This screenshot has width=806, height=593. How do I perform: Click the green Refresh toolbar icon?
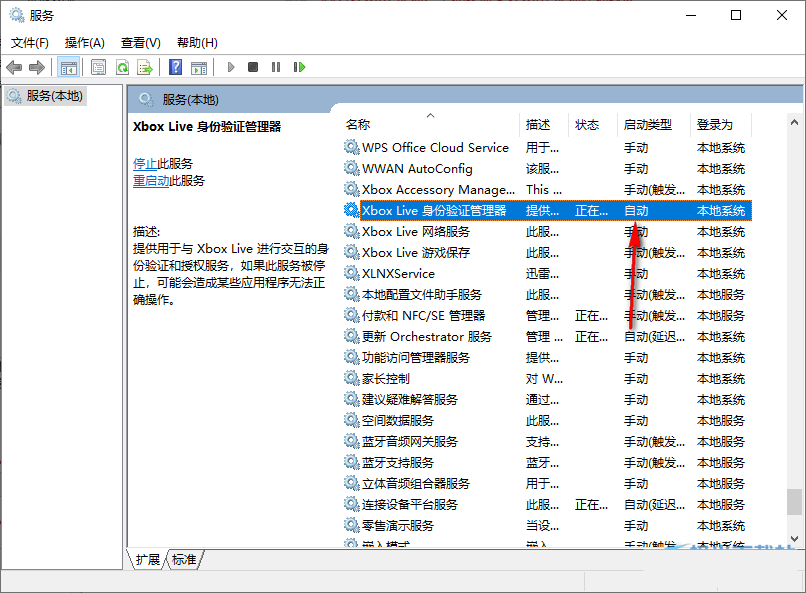click(x=122, y=67)
